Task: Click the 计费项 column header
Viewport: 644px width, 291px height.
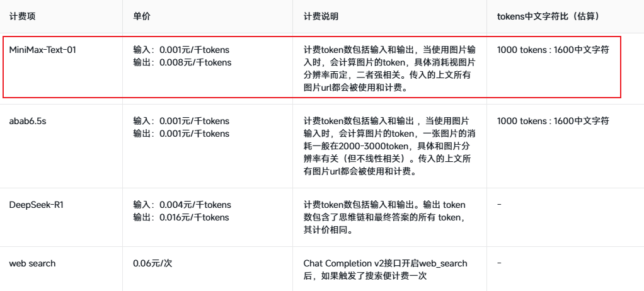Action: 22,16
